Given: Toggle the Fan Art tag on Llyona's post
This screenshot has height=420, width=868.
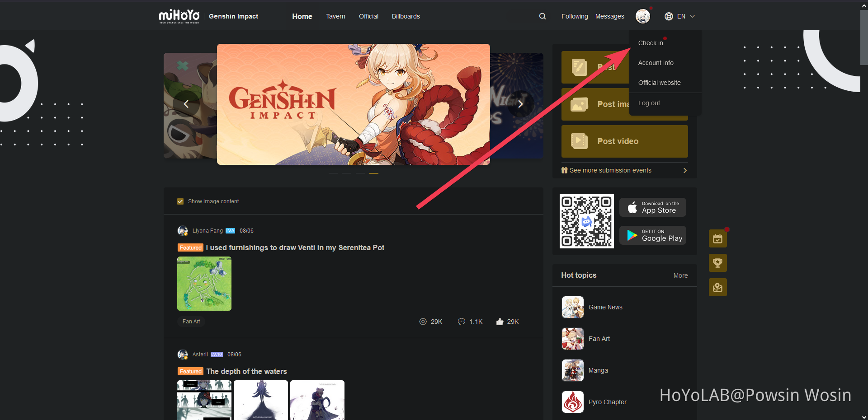Looking at the screenshot, I should point(191,321).
